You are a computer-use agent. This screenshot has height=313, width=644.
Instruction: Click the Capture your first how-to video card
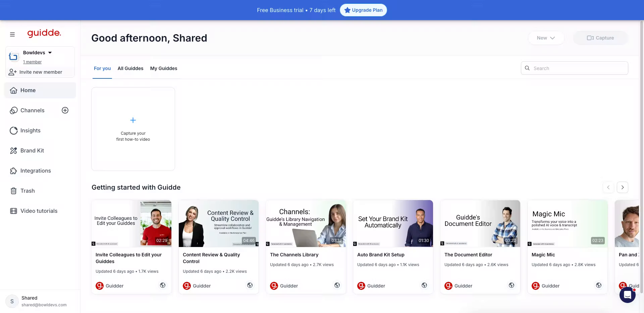point(133,129)
